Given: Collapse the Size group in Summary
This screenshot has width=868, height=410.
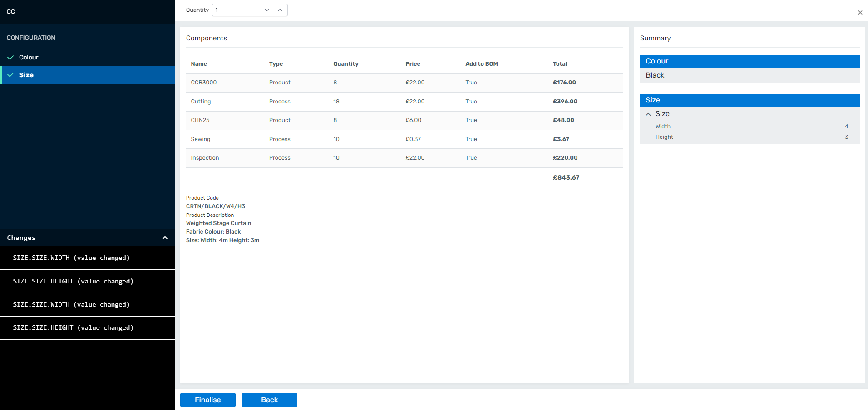Looking at the screenshot, I should pyautogui.click(x=648, y=114).
